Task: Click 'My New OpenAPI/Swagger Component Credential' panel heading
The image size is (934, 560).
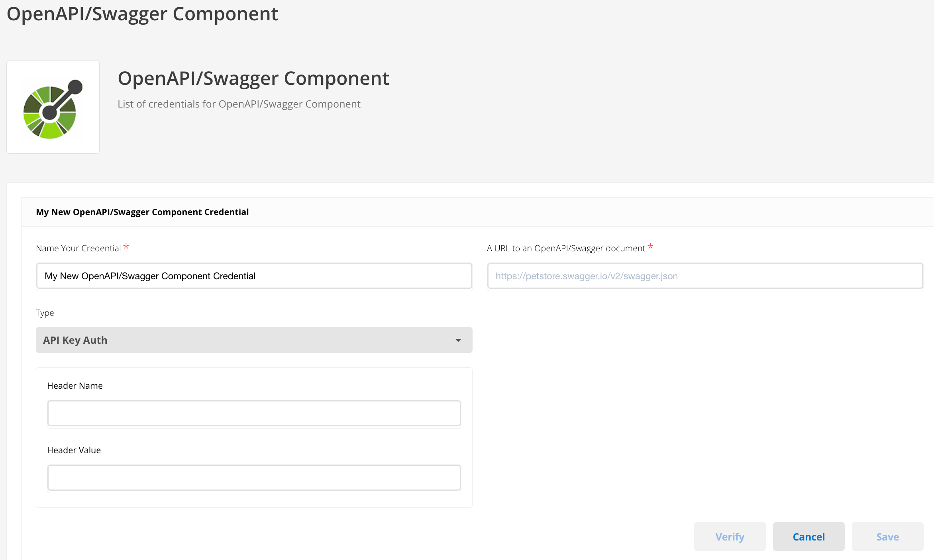Action: (142, 212)
